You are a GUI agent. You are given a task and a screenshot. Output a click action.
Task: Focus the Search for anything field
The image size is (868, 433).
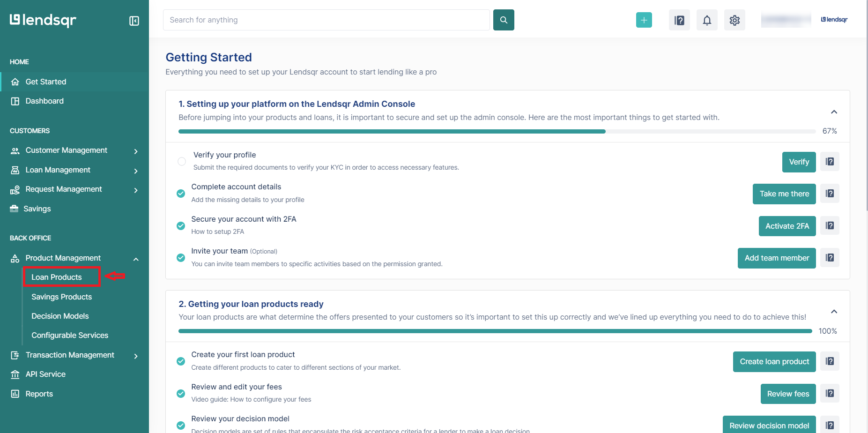[x=326, y=20]
